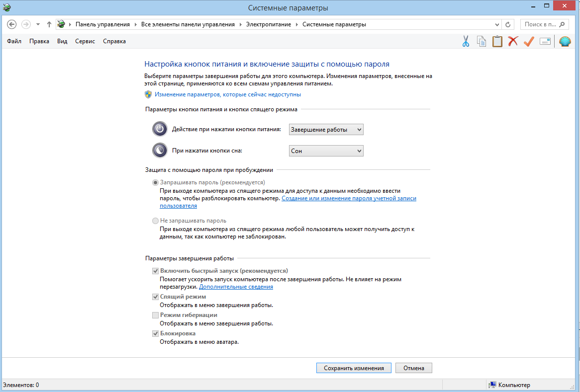Select the Не запрашивать пароль radio button
Viewport: 580px width, 392px height.
tap(156, 221)
